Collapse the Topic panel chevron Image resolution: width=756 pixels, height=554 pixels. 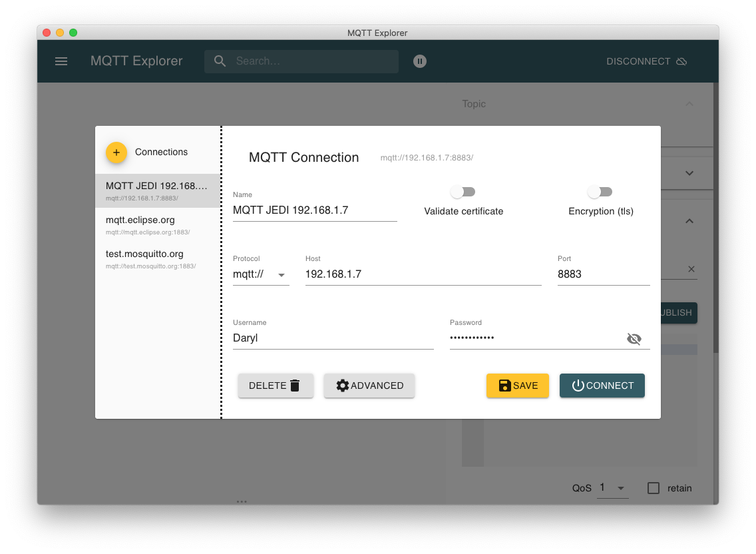click(689, 104)
